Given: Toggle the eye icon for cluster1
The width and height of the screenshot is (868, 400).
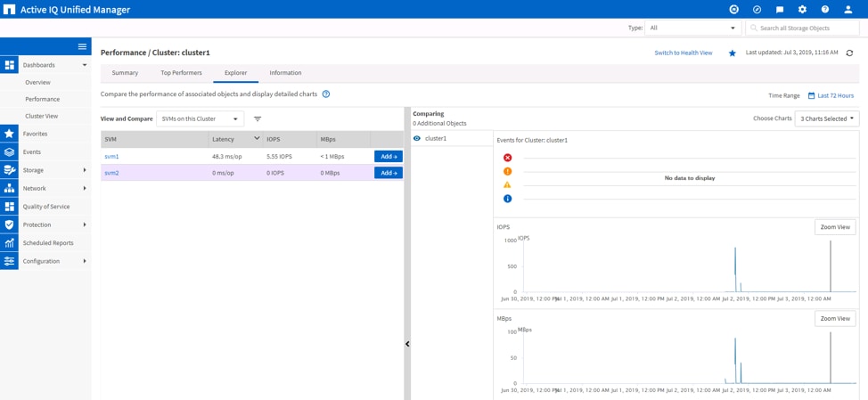Looking at the screenshot, I should (x=417, y=139).
